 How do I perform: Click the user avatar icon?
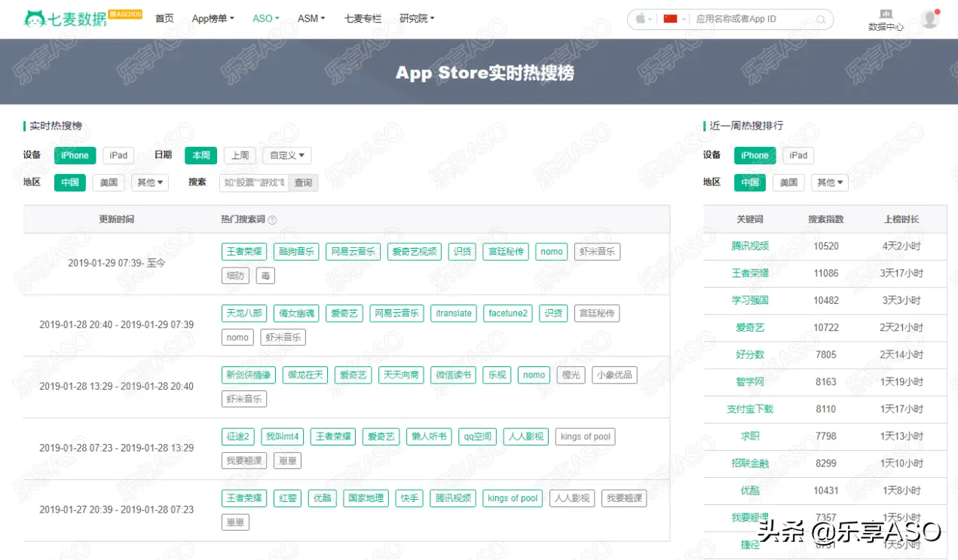coord(929,19)
